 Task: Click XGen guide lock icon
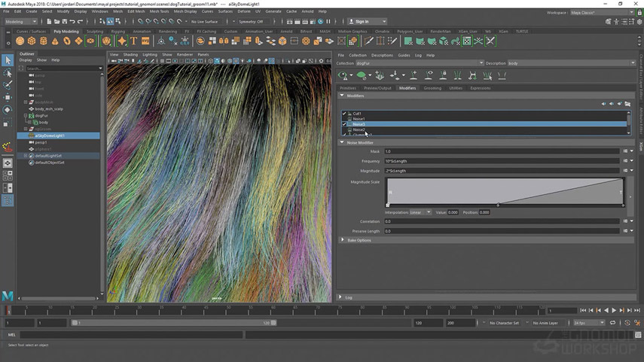point(443,75)
